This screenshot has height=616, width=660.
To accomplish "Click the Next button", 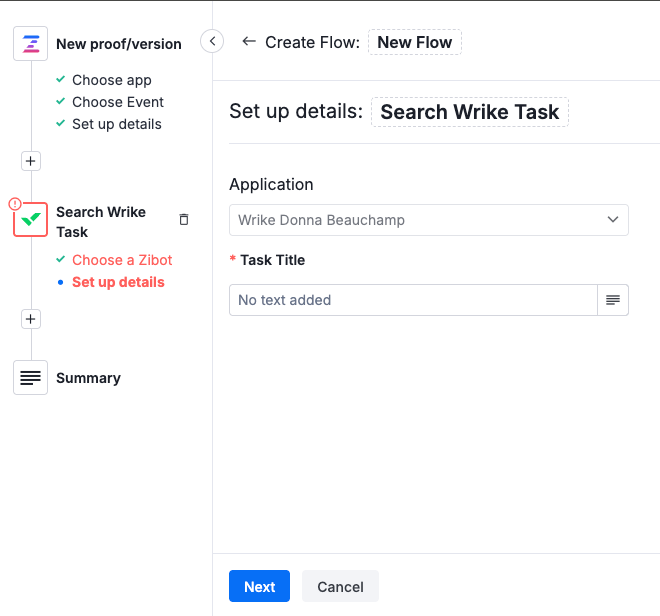I will coord(259,586).
